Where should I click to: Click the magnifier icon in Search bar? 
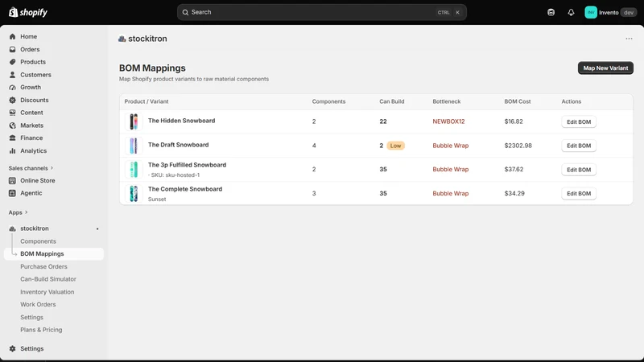(x=185, y=12)
